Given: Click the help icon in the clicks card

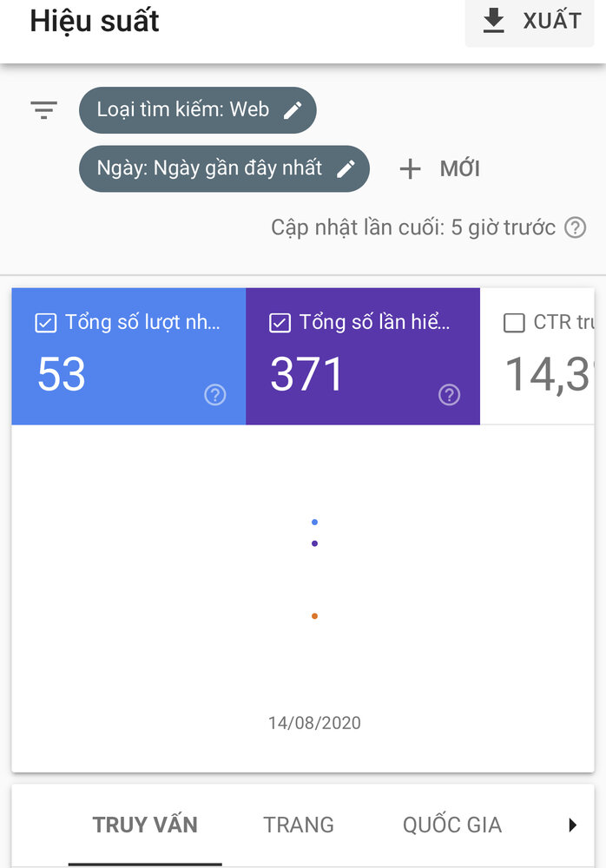Looking at the screenshot, I should pyautogui.click(x=215, y=395).
